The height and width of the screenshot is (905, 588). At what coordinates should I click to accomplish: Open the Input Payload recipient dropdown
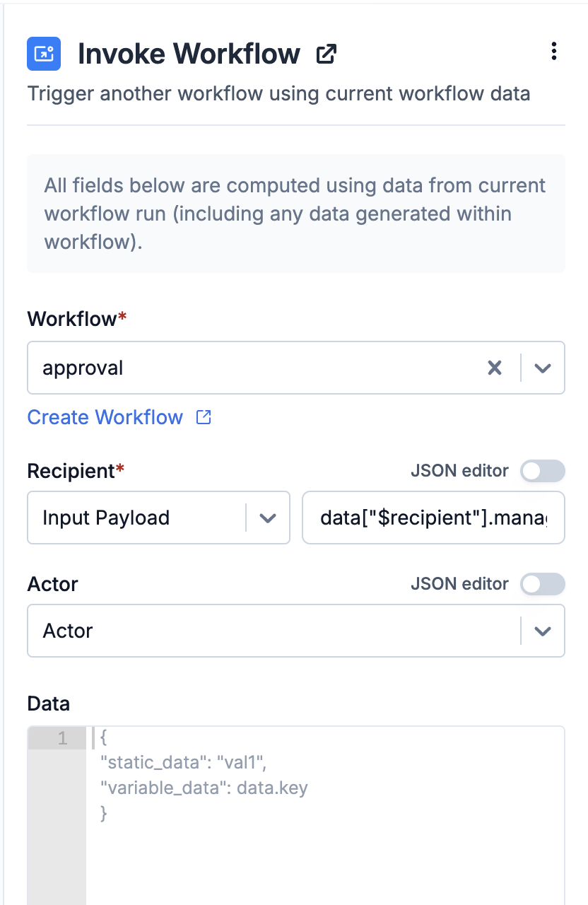click(x=267, y=518)
